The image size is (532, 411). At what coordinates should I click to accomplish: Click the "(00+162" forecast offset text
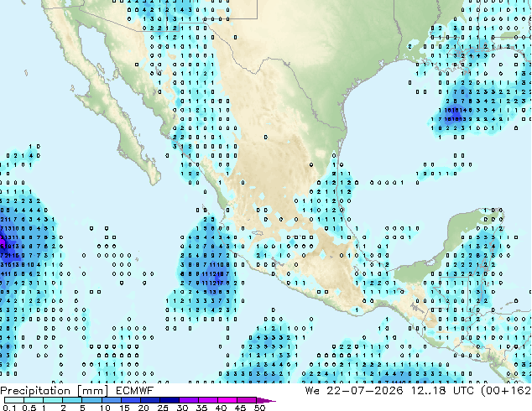[506, 391]
